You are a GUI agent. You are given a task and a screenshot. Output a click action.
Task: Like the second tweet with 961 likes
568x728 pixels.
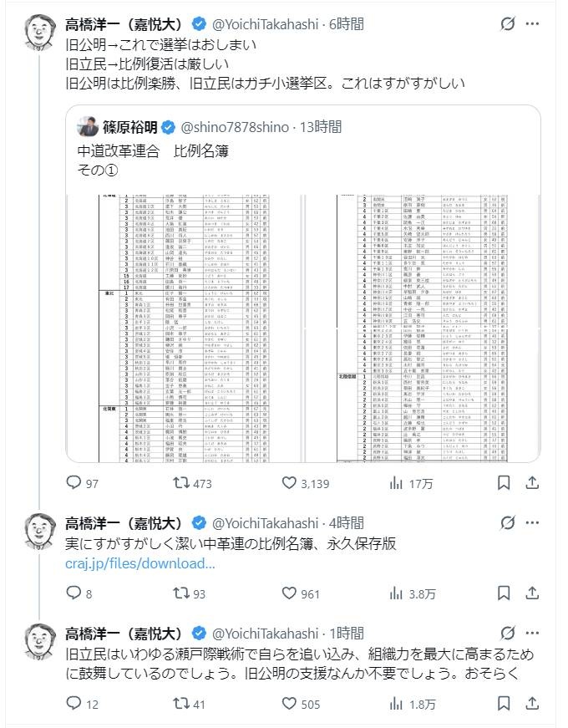(x=290, y=593)
